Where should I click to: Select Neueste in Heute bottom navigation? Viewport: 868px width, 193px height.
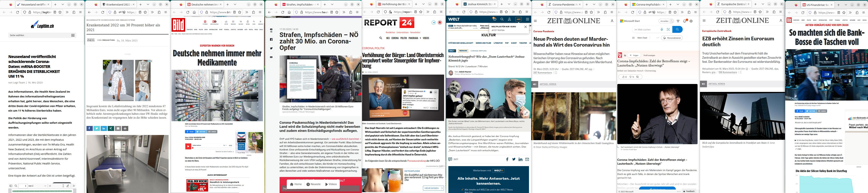point(313,184)
